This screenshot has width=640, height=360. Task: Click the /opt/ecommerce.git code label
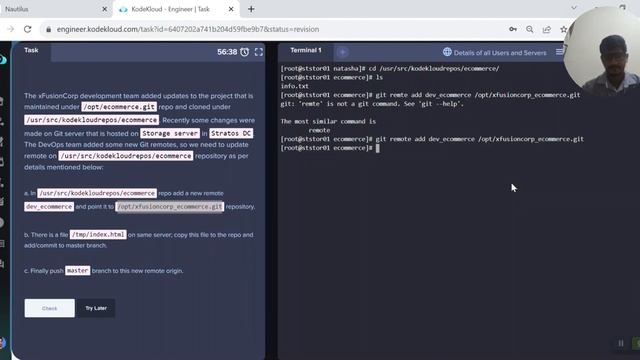(x=119, y=107)
